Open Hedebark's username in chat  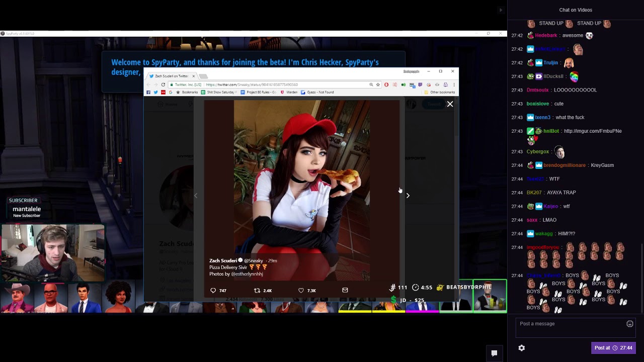point(546,36)
